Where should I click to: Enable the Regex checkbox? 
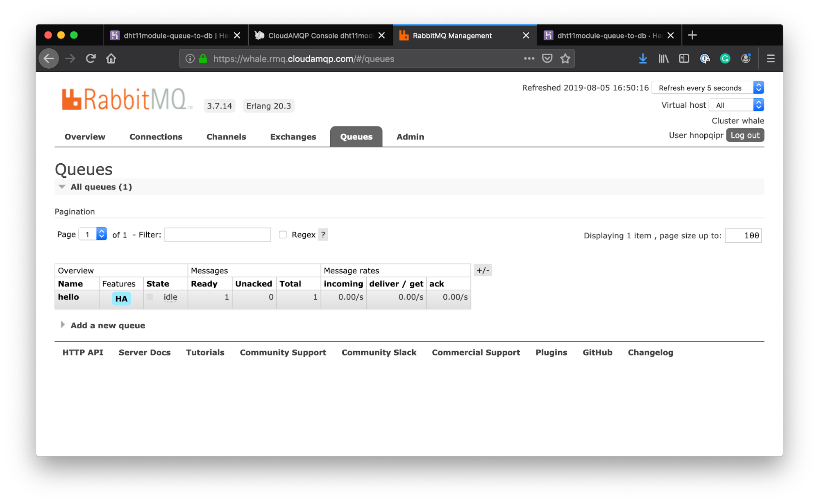coord(283,235)
